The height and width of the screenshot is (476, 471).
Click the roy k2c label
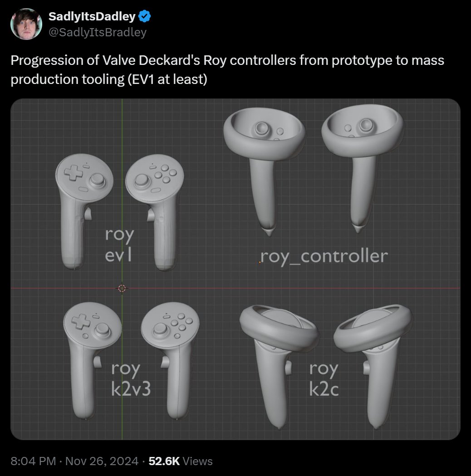coord(324,378)
